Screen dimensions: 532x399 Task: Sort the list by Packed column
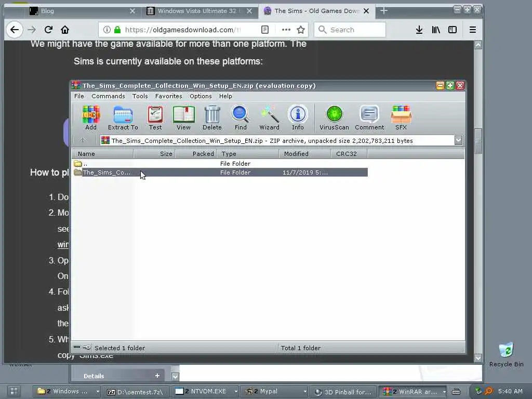(195, 154)
